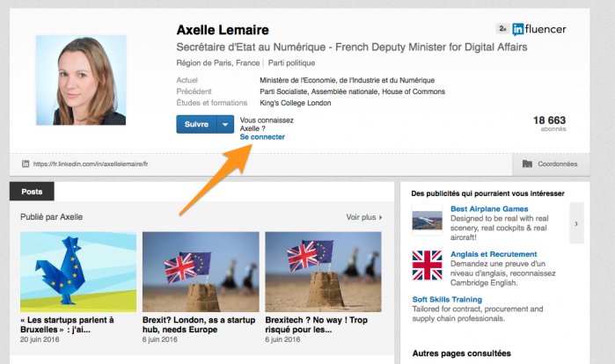Click the next-ad chevron arrow
The image size is (615, 364).
576,223
